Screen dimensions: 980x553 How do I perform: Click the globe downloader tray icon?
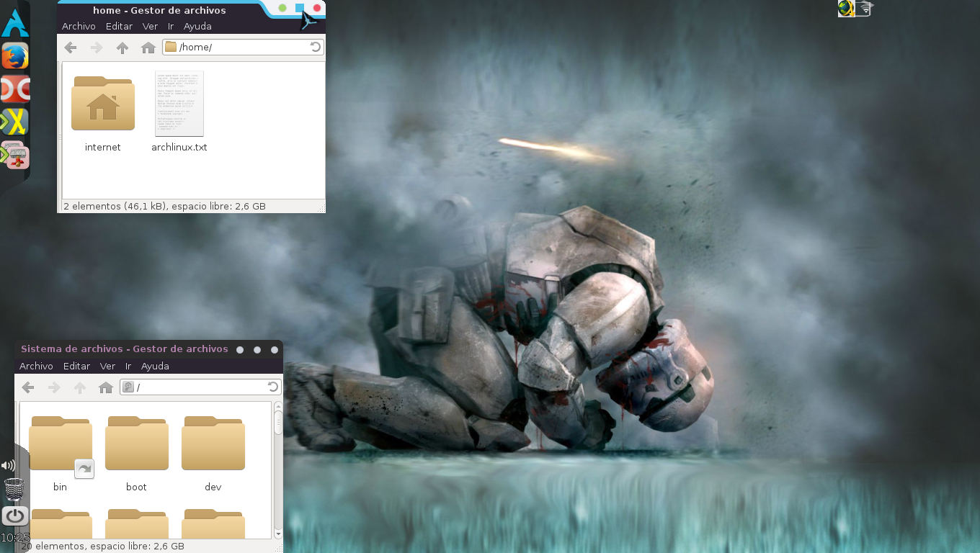click(846, 9)
